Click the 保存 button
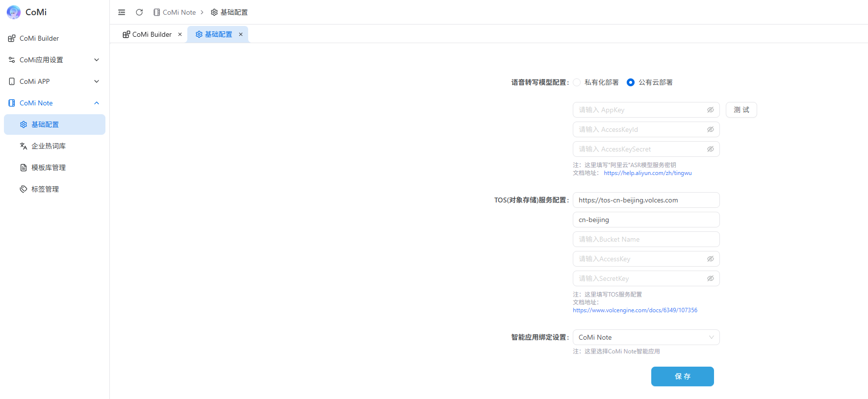This screenshot has height=399, width=868. pyautogui.click(x=682, y=376)
